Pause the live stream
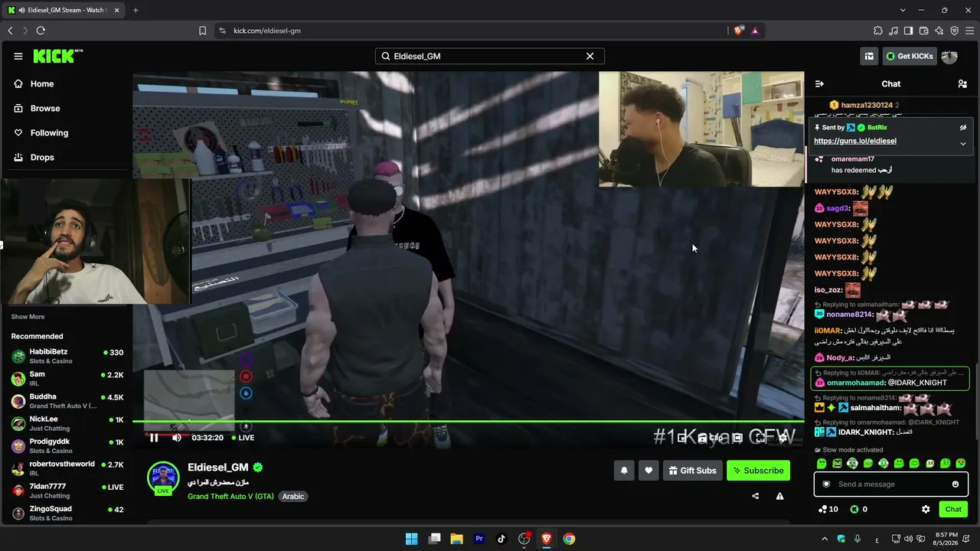Screen dimensions: 980x551 [x=154, y=438]
